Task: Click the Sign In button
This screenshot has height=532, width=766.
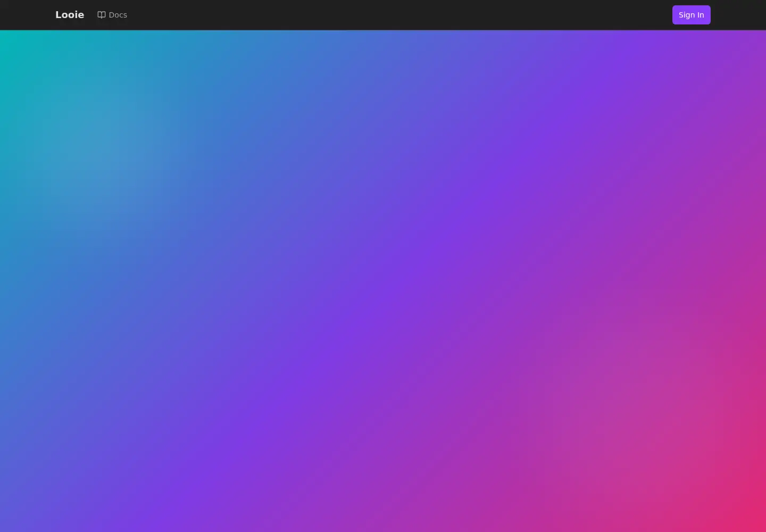Action: (691, 15)
